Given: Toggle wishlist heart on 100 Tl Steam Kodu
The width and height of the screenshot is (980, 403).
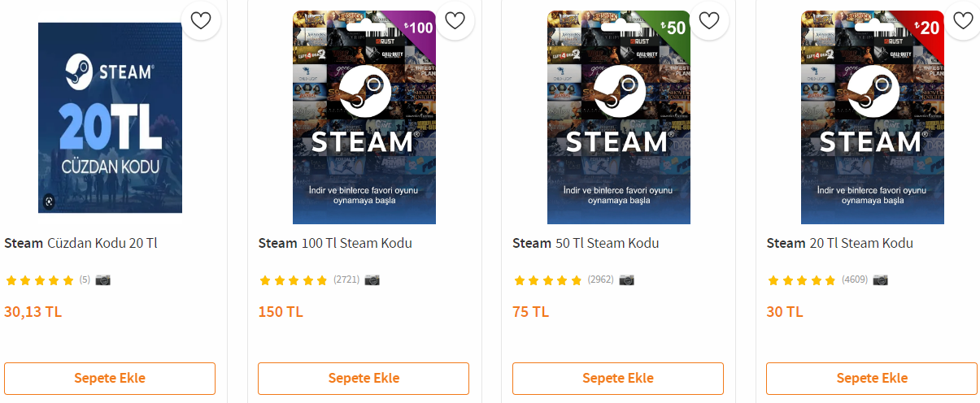Looking at the screenshot, I should click(x=455, y=20).
